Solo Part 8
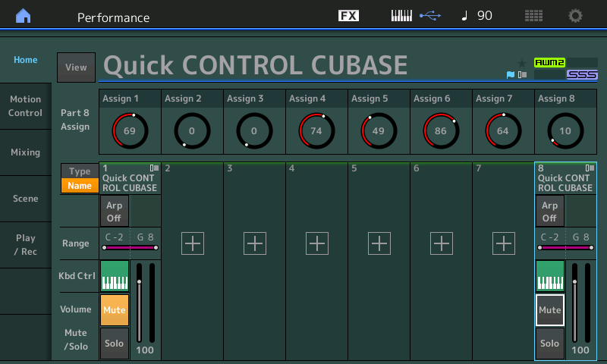The height and width of the screenshot is (364, 607). tap(549, 344)
